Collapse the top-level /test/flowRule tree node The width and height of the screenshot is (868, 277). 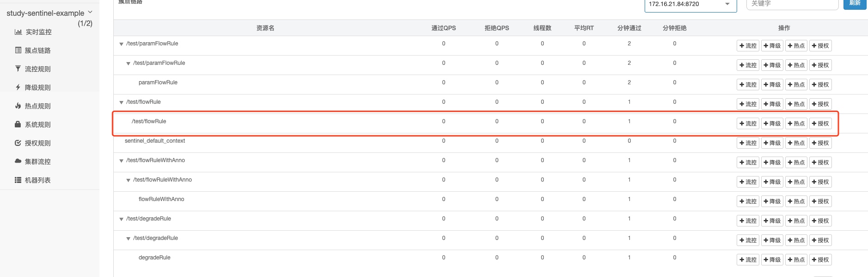tap(121, 102)
